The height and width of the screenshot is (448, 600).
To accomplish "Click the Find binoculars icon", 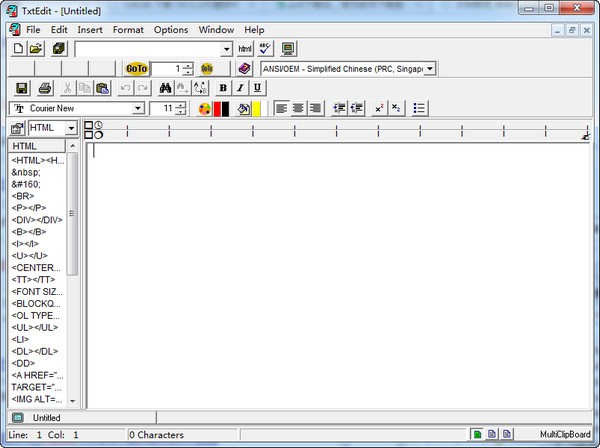I will [166, 88].
